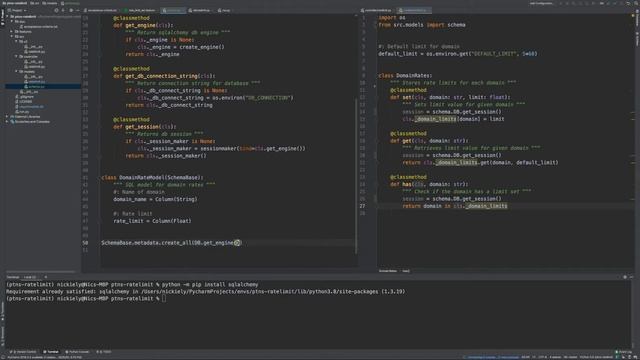Image resolution: width=640 pixels, height=360 pixels.
Task: Select .gitignore in the project tree
Action: click(24, 97)
